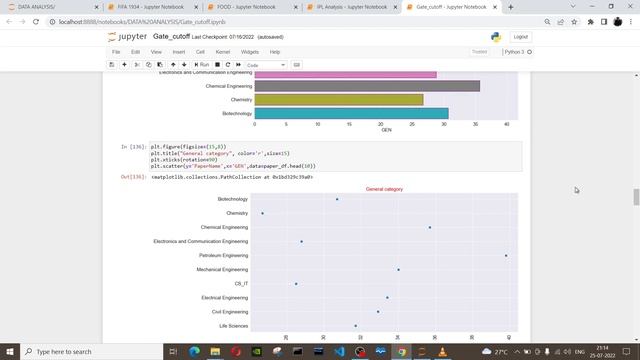Open the View menu

click(x=156, y=52)
